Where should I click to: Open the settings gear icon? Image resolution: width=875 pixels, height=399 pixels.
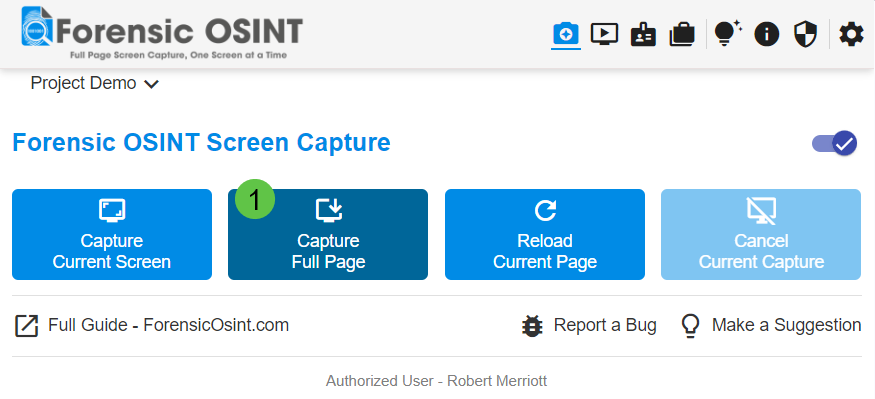pyautogui.click(x=851, y=35)
